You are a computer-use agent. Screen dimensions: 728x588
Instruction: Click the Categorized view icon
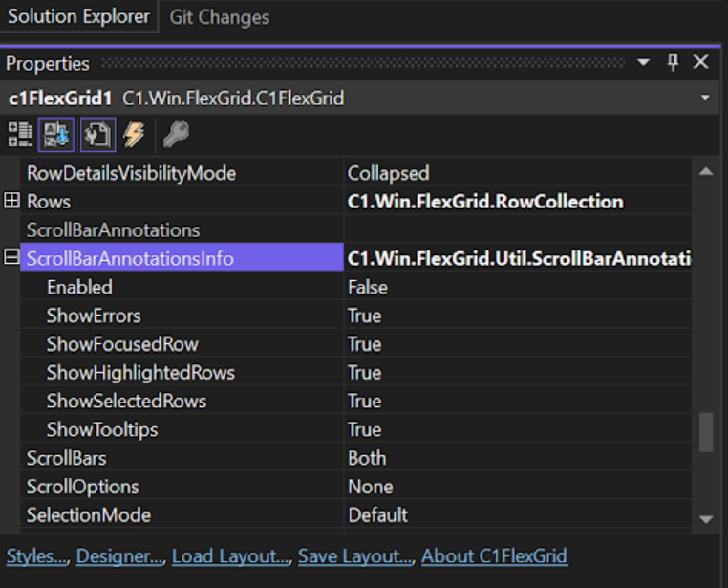[20, 135]
